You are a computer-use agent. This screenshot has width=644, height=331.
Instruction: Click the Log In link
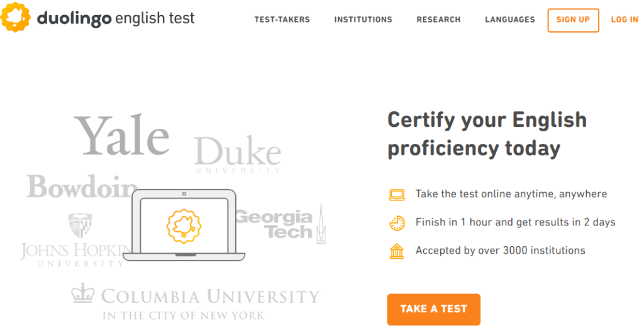(x=625, y=19)
